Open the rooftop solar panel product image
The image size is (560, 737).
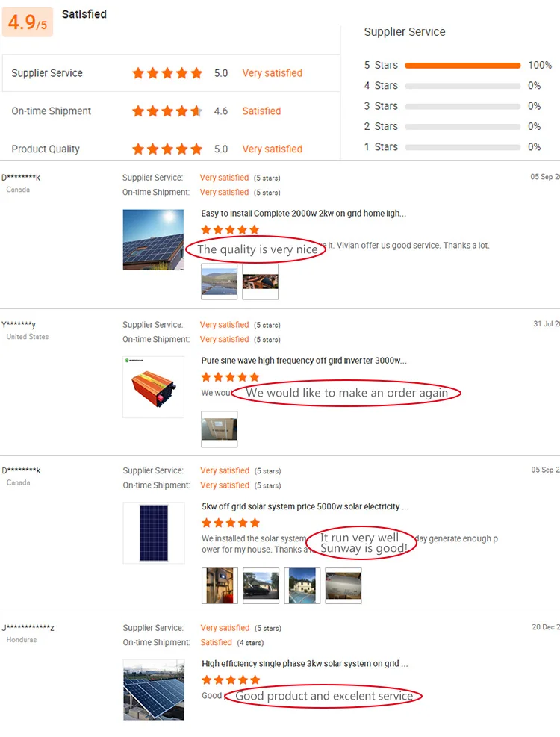[153, 240]
